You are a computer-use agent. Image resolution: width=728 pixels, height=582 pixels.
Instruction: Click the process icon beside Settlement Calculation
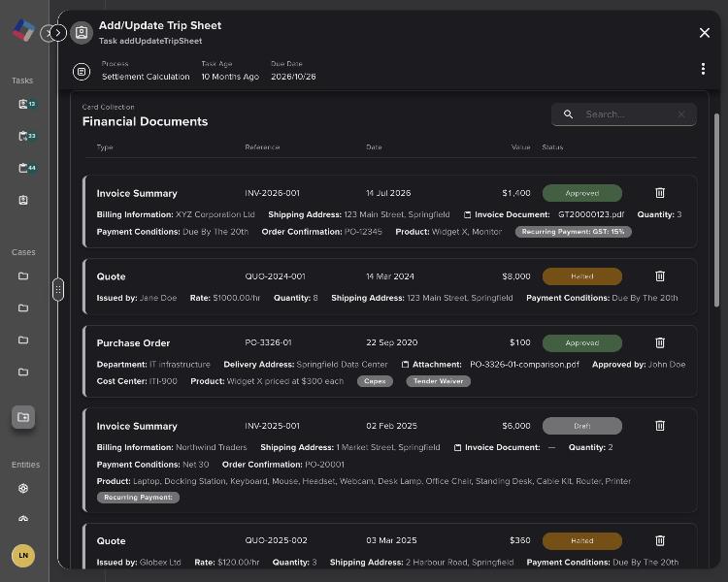(x=82, y=72)
